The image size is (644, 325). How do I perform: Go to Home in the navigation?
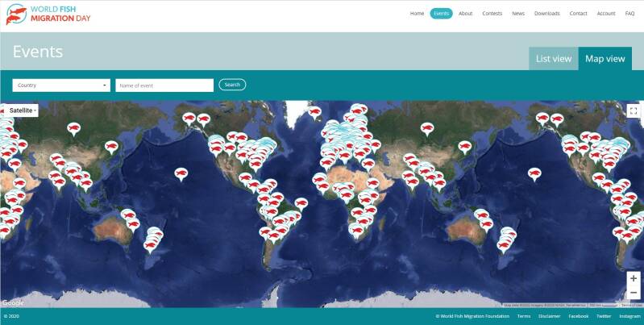417,14
